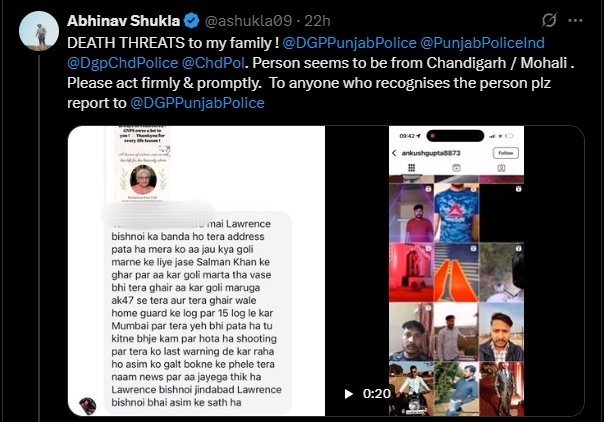604x422 pixels.
Task: Open the blue Reebok t-shirt thumbnail
Action: pos(456,213)
